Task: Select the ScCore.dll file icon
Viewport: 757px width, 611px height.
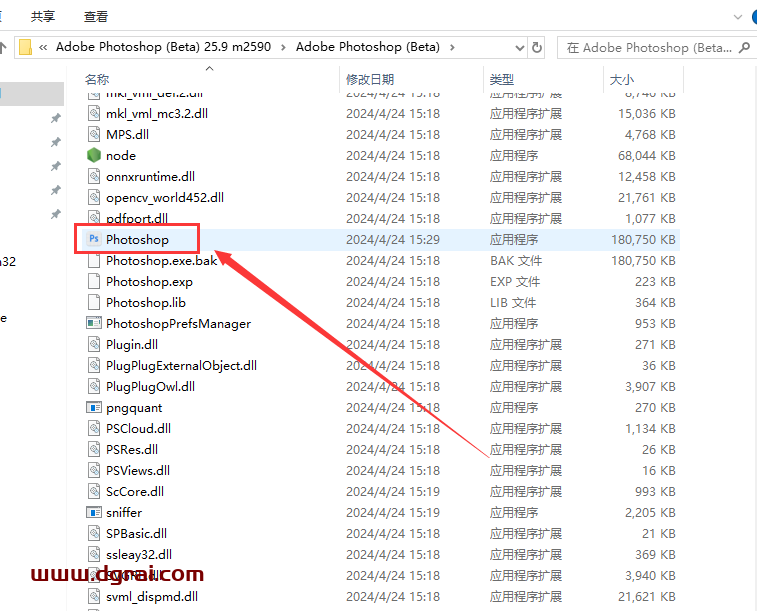Action: pyautogui.click(x=94, y=491)
